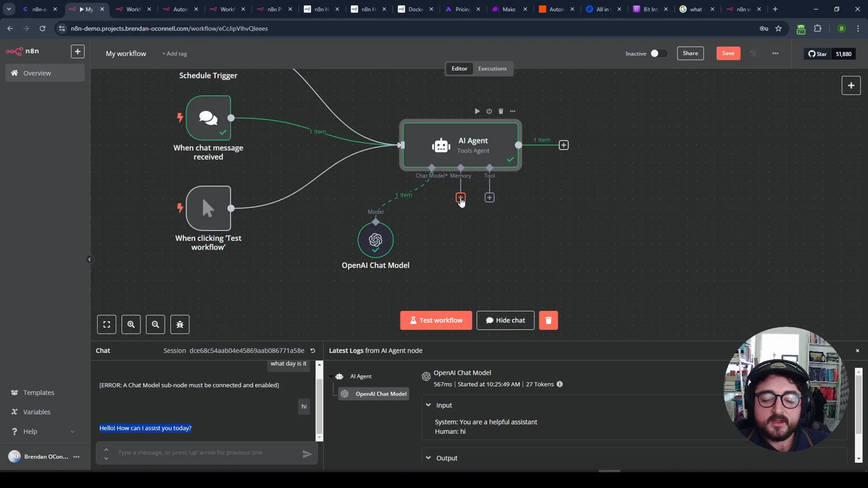Click the debug bug icon button

pyautogui.click(x=180, y=324)
